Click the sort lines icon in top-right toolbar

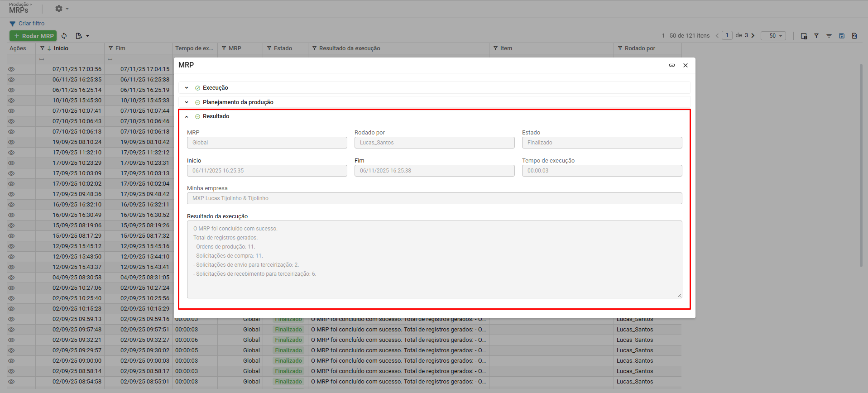tap(829, 36)
